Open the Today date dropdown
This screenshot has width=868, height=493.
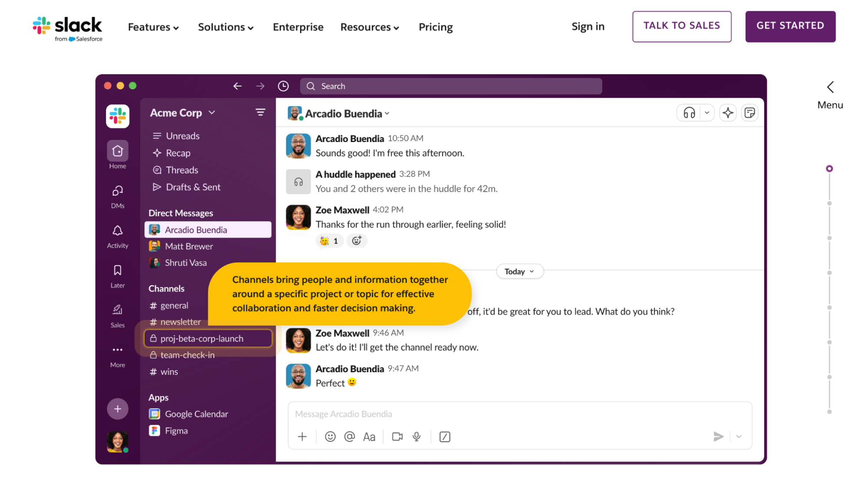click(519, 271)
